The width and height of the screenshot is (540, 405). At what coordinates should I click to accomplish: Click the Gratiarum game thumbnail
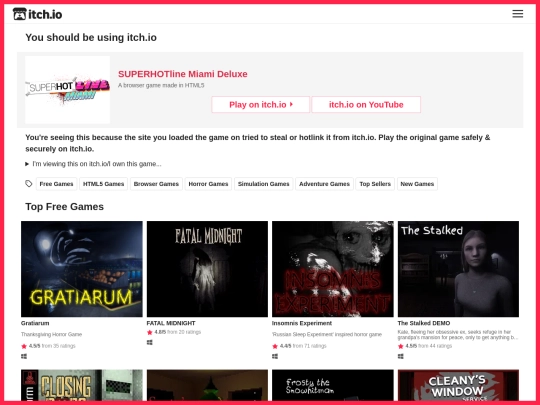coord(82,269)
